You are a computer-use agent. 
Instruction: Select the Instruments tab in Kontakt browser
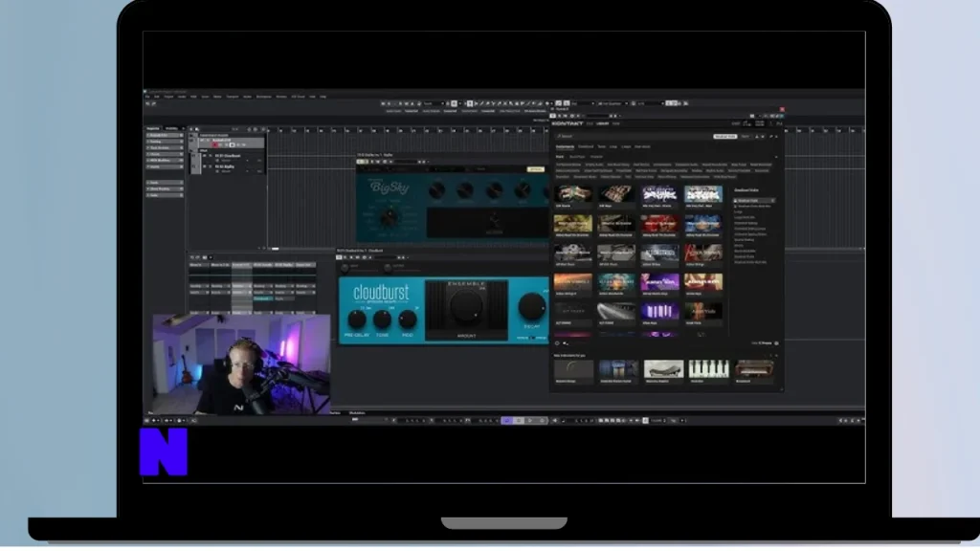tap(565, 146)
